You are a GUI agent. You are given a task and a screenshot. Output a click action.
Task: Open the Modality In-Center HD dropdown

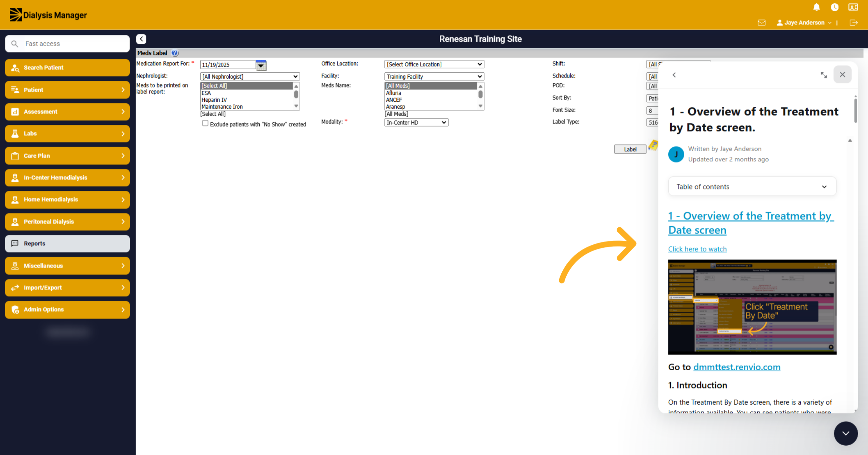416,122
